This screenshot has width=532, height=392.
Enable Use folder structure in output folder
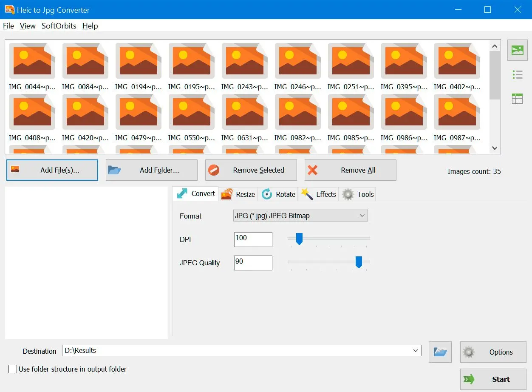pyautogui.click(x=12, y=369)
